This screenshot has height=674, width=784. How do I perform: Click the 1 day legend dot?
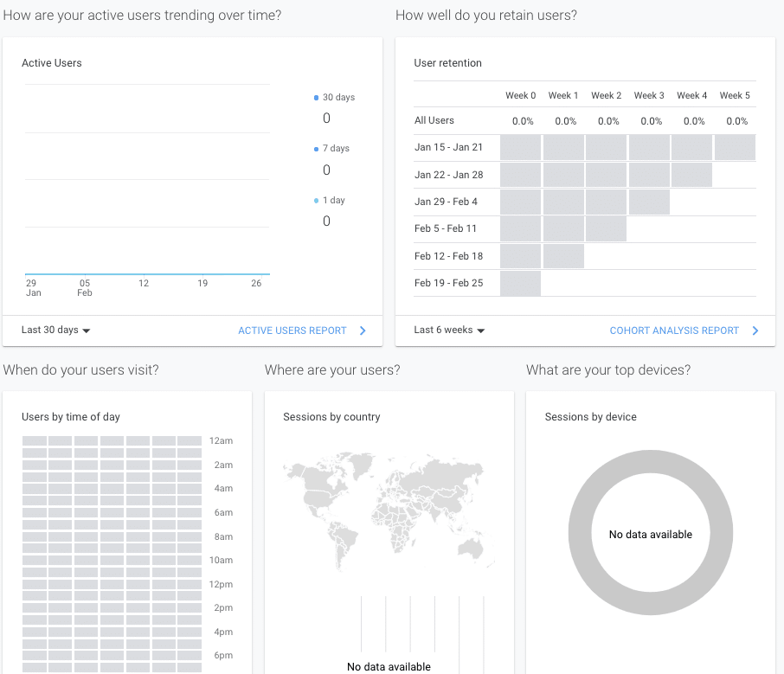(317, 201)
